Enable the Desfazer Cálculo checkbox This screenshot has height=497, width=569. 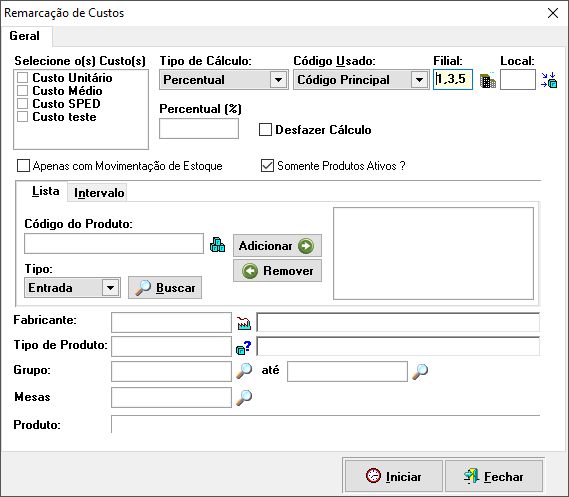click(x=265, y=130)
